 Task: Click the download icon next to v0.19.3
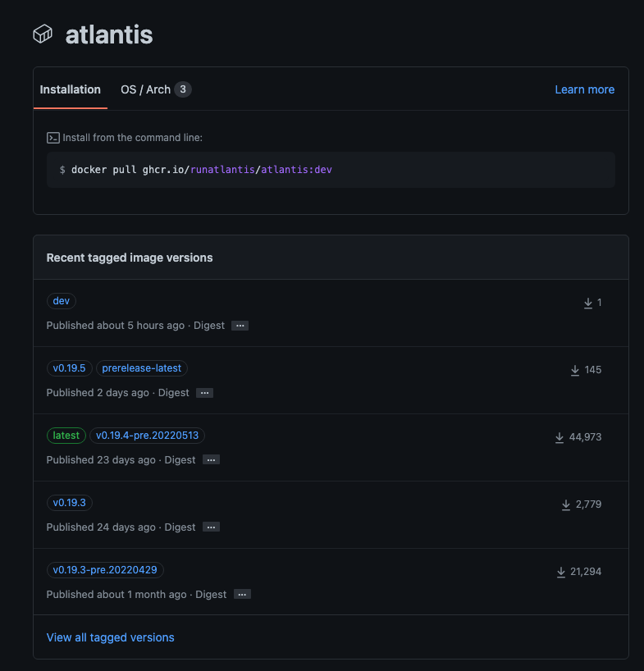(x=566, y=504)
